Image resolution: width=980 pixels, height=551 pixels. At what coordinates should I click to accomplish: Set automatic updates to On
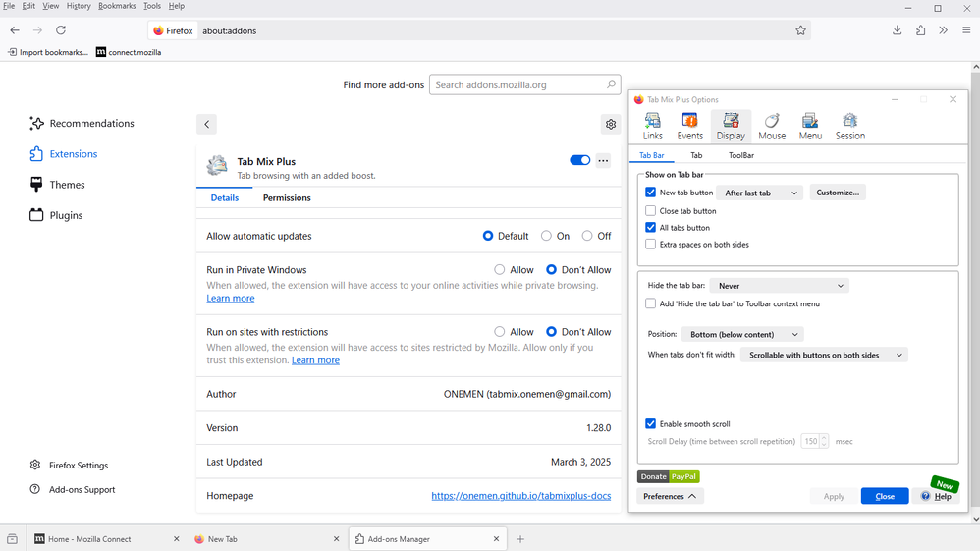click(546, 236)
